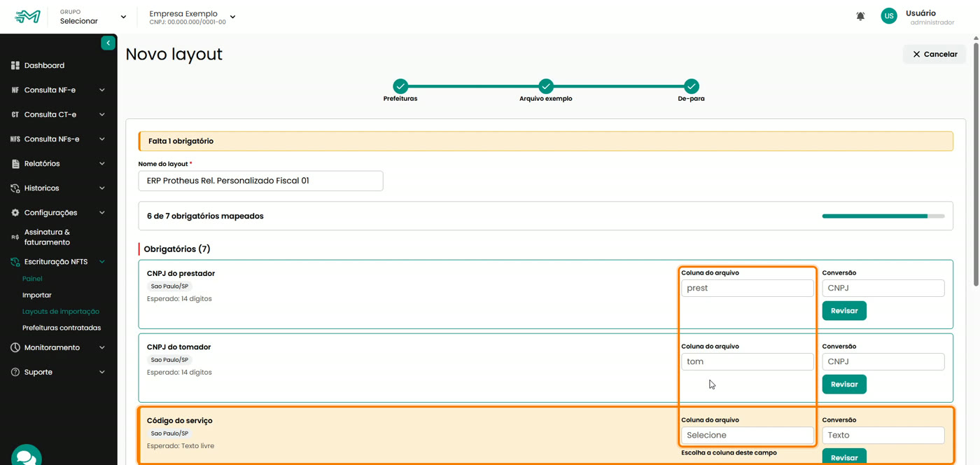Go to the Arquivo exemplo step
The image size is (980, 465).
546,86
